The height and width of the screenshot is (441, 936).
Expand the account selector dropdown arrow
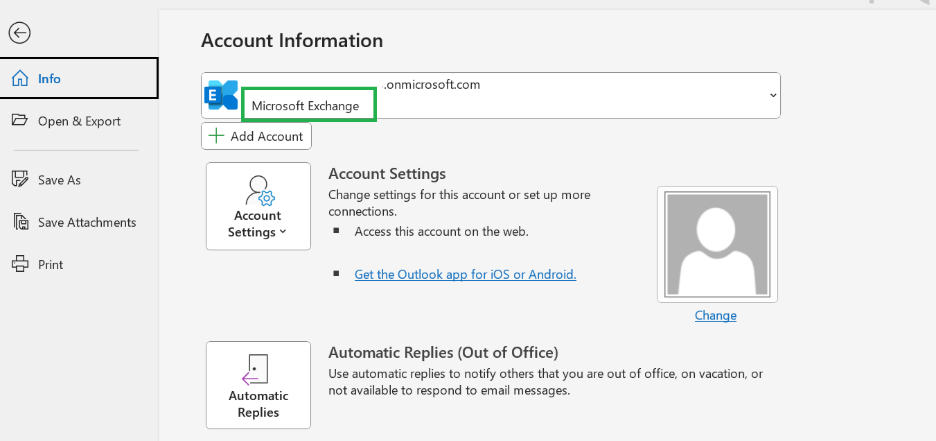pos(772,95)
